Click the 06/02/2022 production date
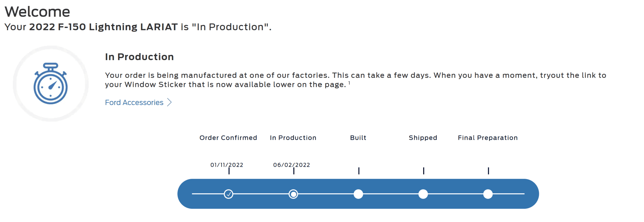This screenshot has width=644, height=222. [291, 165]
